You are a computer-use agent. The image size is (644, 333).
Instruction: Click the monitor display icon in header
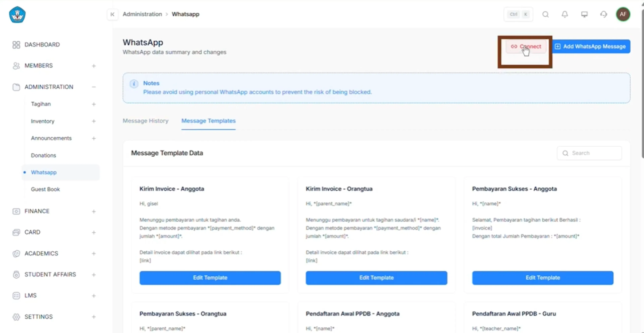pos(584,14)
